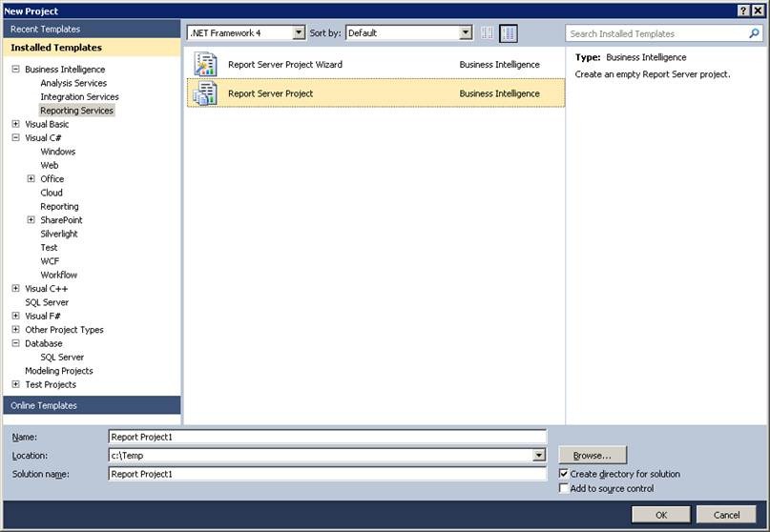Click the help question mark button
770x532 pixels.
pyautogui.click(x=743, y=10)
